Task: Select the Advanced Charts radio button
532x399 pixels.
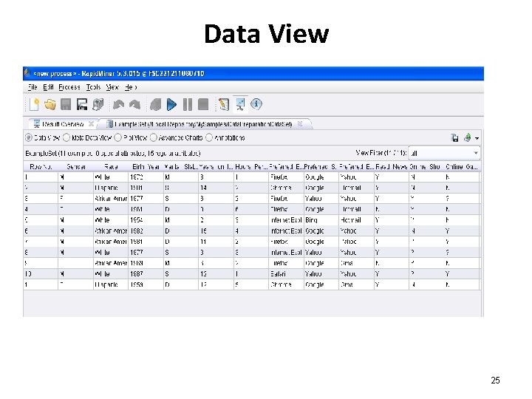Action: [x=154, y=137]
